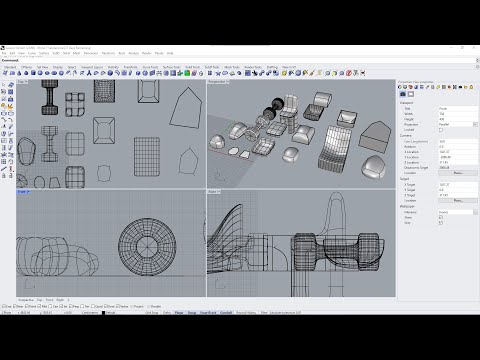Toggle the Int object snap checkbox
The image size is (480, 360).
click(x=61, y=306)
